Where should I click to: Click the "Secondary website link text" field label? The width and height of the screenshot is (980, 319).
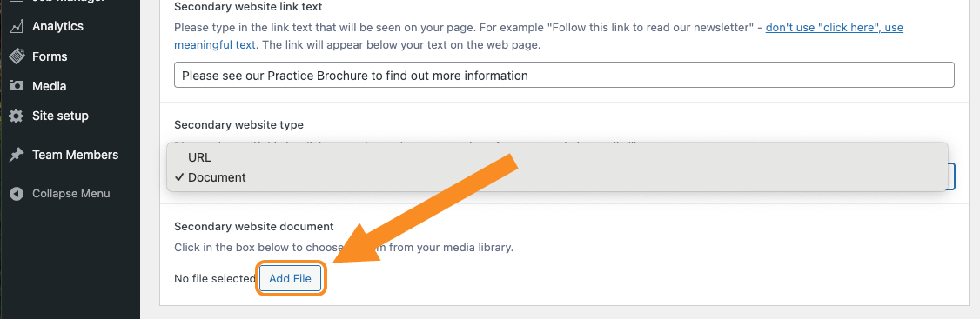click(248, 7)
